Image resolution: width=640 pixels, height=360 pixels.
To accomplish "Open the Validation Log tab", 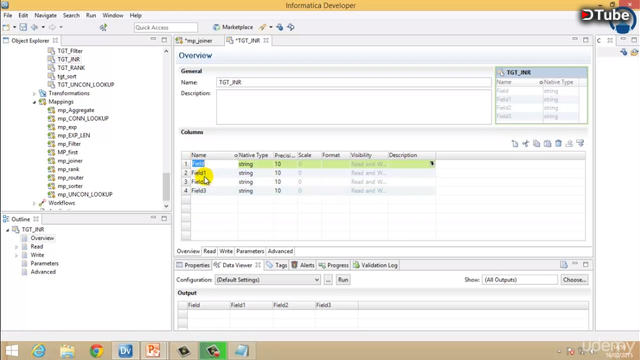I will (x=375, y=265).
